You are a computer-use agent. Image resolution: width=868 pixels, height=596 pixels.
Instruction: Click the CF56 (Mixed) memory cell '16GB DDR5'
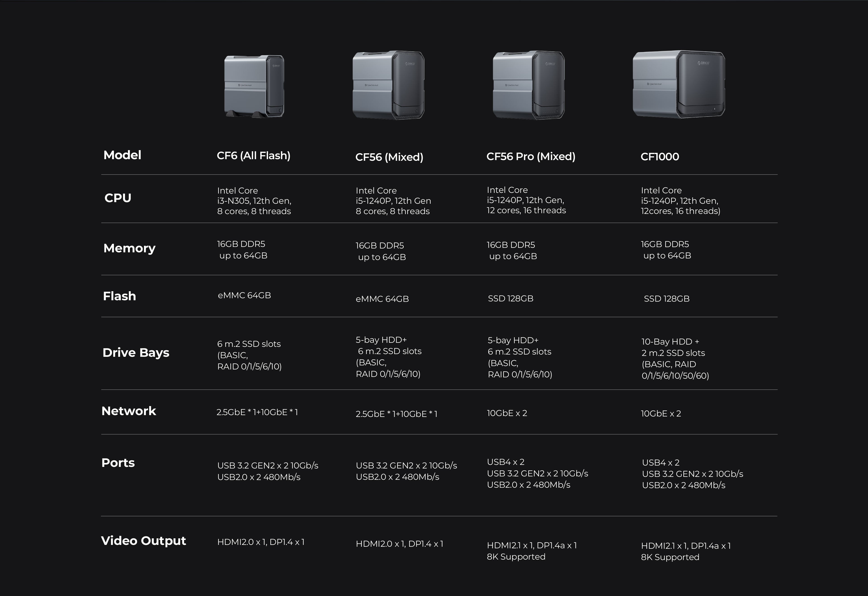(381, 251)
